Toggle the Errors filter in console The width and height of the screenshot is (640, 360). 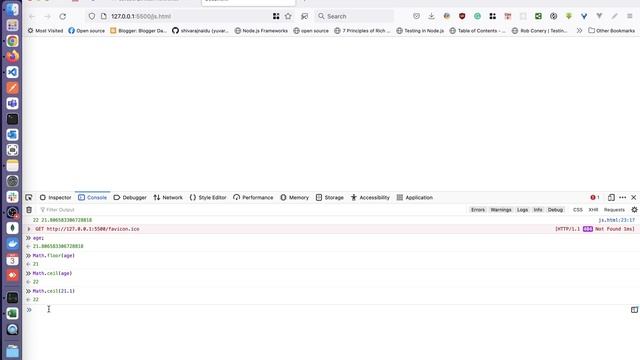(x=478, y=210)
